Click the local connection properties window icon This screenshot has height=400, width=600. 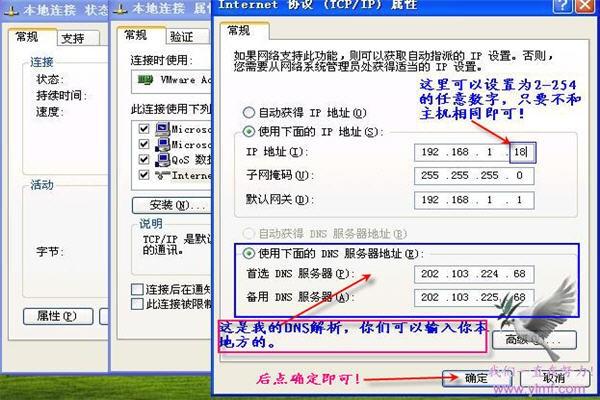click(x=121, y=10)
